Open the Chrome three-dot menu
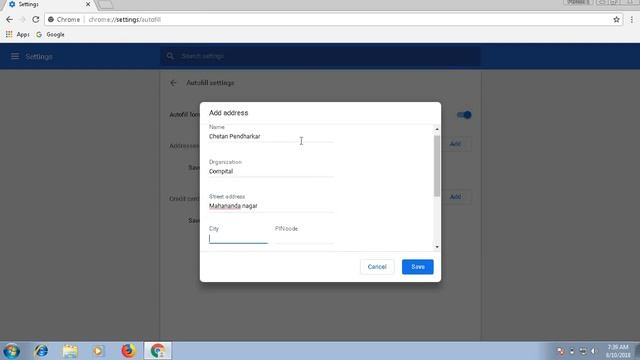 click(x=632, y=20)
